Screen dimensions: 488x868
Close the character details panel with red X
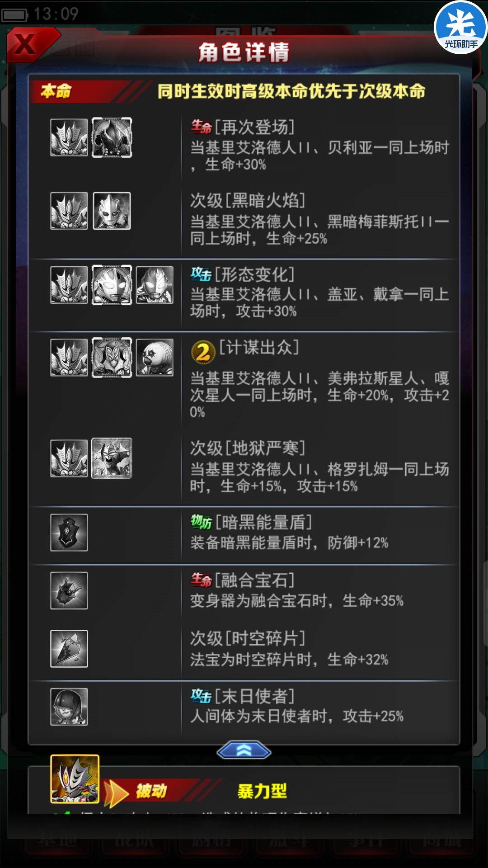[x=28, y=44]
